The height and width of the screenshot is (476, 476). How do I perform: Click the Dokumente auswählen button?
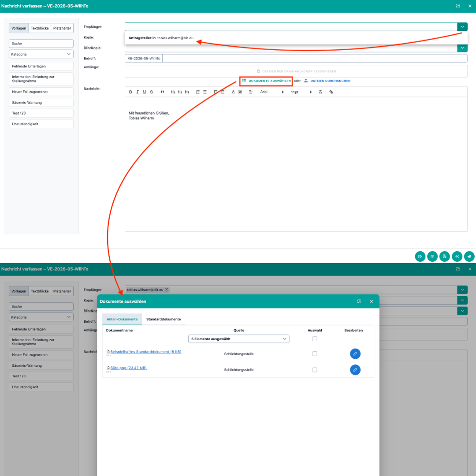point(266,81)
